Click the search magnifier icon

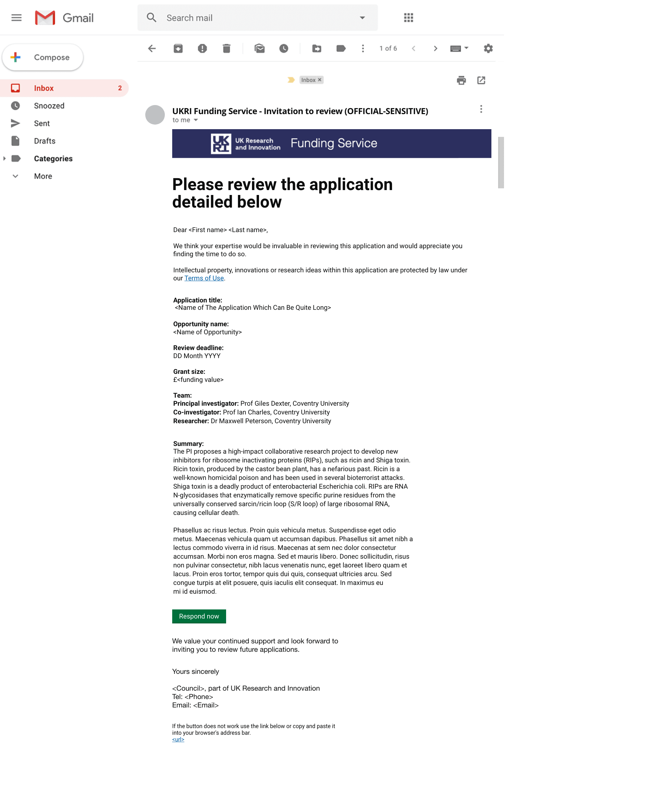[x=152, y=18]
